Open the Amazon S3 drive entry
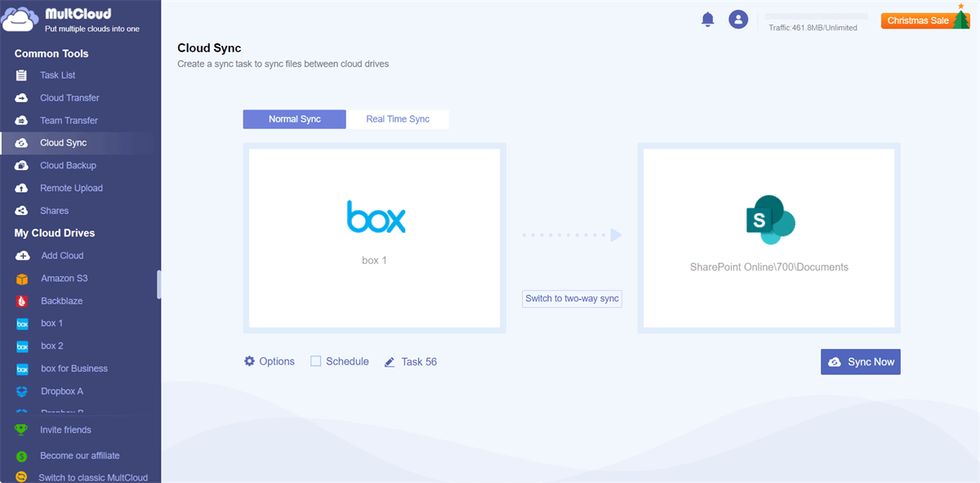This screenshot has width=980, height=483. pos(65,279)
